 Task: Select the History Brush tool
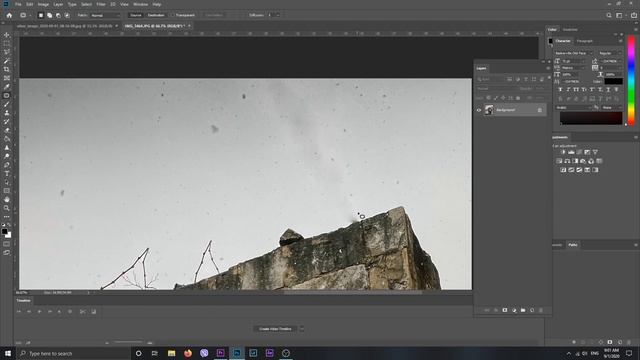pyautogui.click(x=7, y=122)
